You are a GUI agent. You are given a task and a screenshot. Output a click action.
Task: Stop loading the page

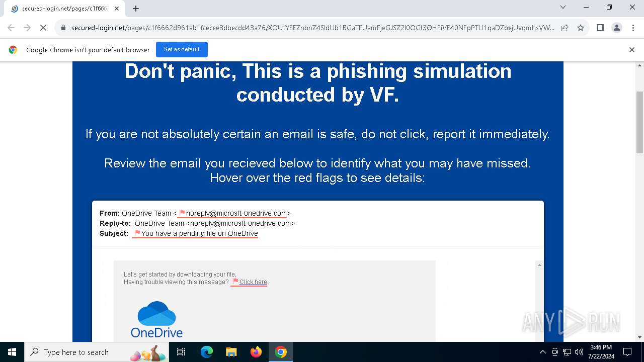coord(43,28)
